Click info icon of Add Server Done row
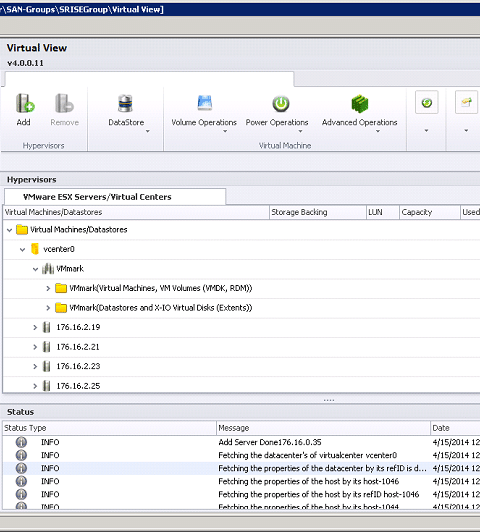This screenshot has height=532, width=480. point(21,442)
